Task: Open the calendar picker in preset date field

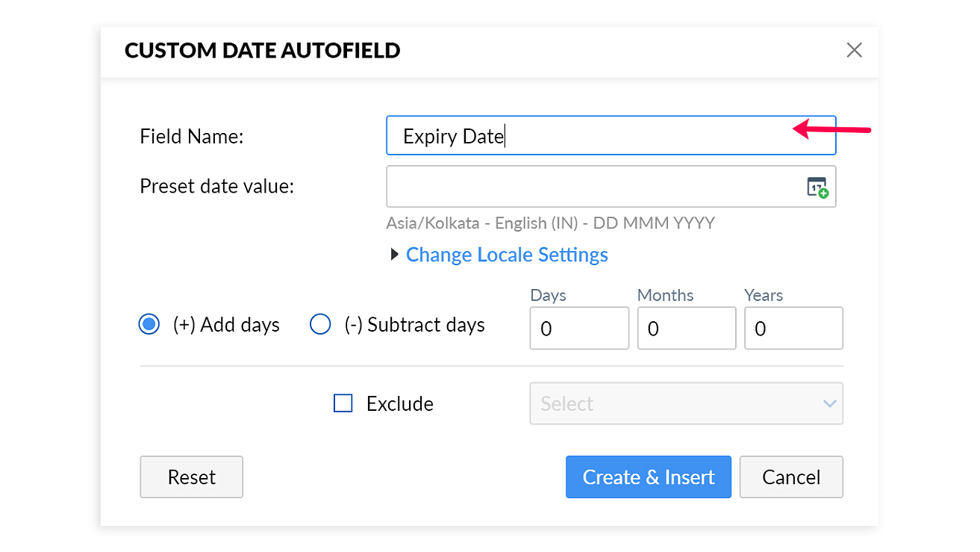Action: pyautogui.click(x=817, y=187)
